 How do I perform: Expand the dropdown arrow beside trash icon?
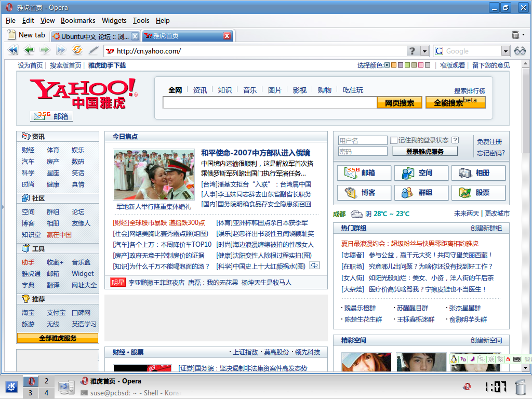tap(524, 35)
